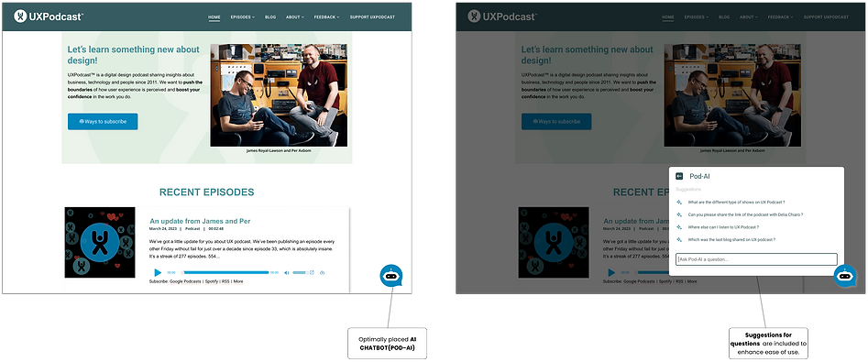Click the hosts photo on the undimmed page

(279, 95)
